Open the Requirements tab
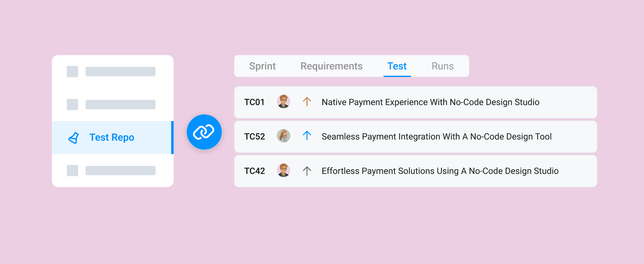The width and height of the screenshot is (644, 264). 331,66
